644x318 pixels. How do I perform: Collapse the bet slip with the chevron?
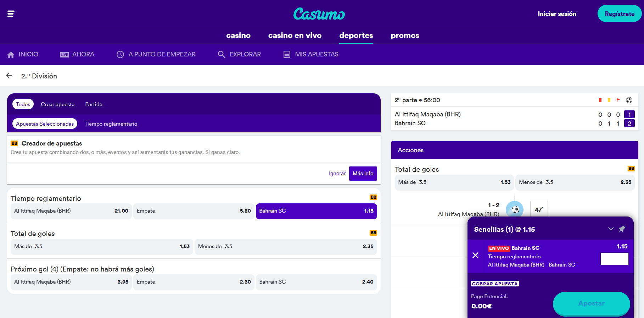coord(611,229)
